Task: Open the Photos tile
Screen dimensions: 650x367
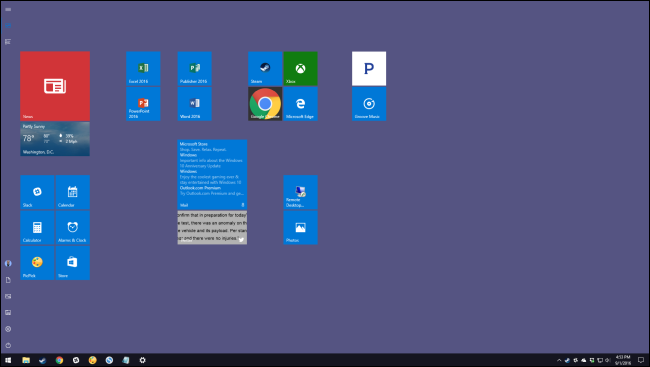Action: click(300, 227)
